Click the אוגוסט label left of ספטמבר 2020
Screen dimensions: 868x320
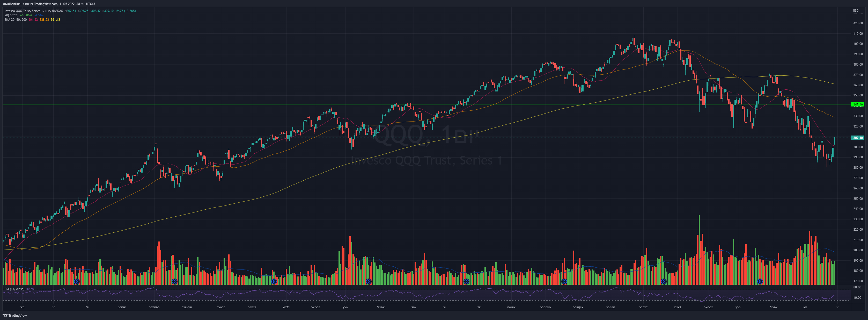coord(122,307)
